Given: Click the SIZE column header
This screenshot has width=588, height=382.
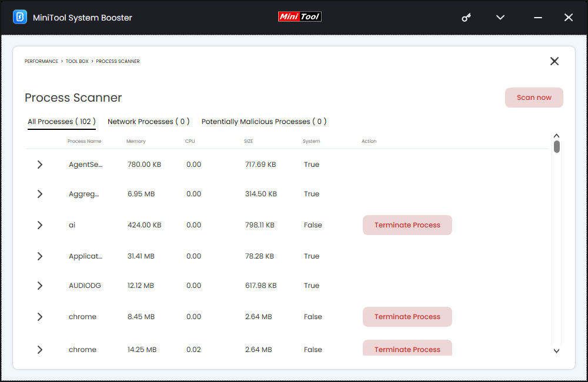Looking at the screenshot, I should point(248,141).
